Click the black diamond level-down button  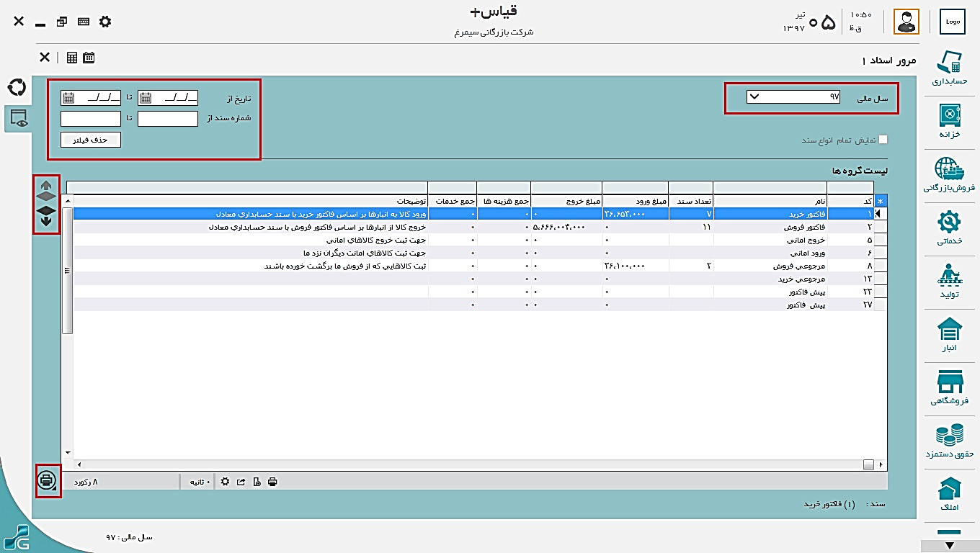(x=46, y=210)
